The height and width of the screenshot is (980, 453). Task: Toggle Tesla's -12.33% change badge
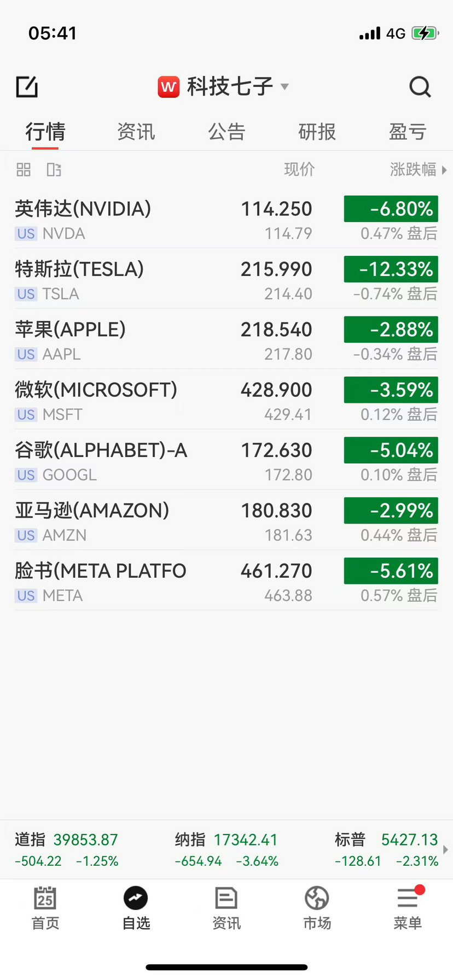click(391, 269)
